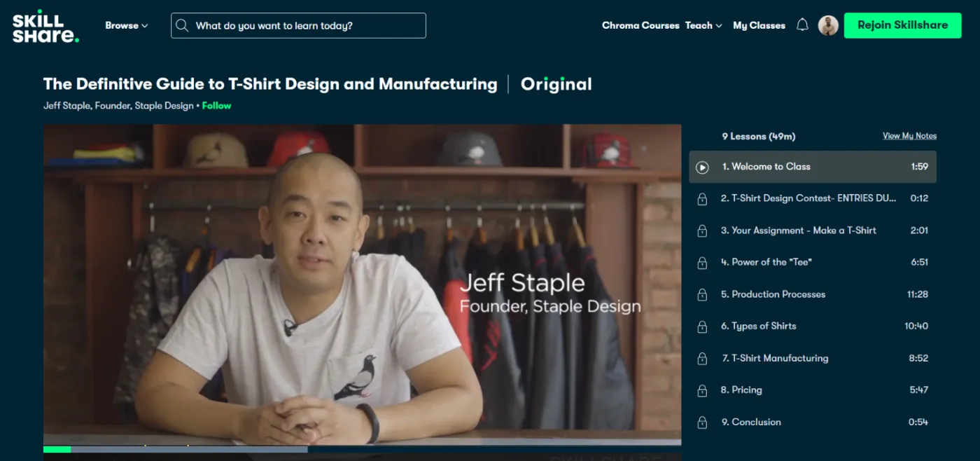Click lock icon for Conclusion lesson
Image resolution: width=980 pixels, height=461 pixels.
(702, 422)
